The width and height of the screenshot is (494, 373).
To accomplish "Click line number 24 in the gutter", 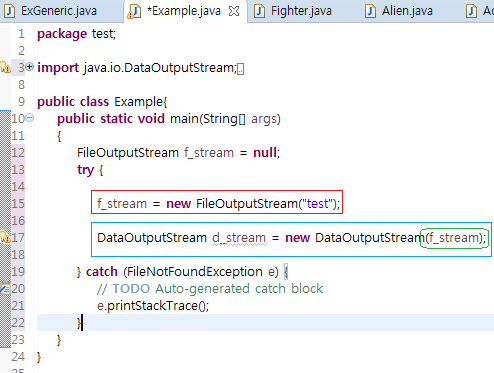I will (18, 357).
